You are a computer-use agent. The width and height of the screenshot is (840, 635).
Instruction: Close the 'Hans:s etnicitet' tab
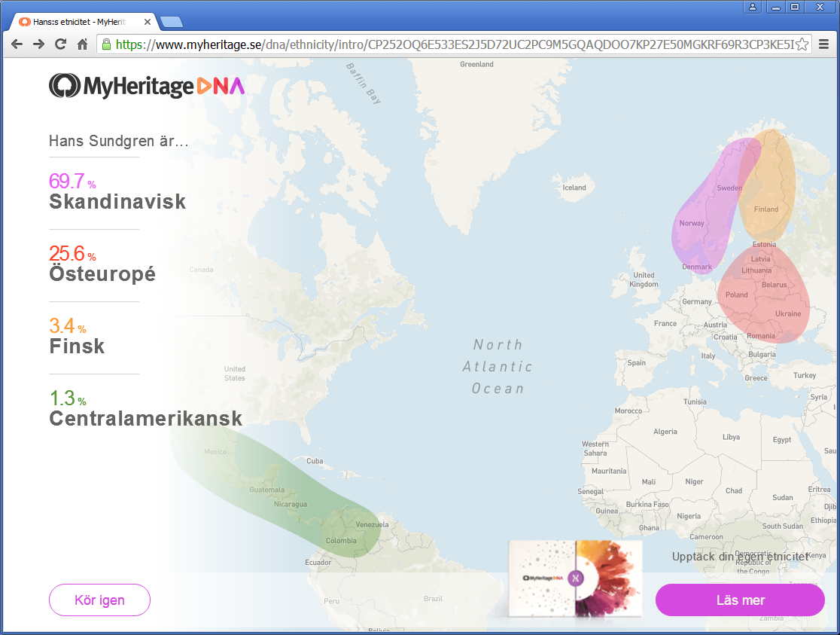click(x=148, y=22)
